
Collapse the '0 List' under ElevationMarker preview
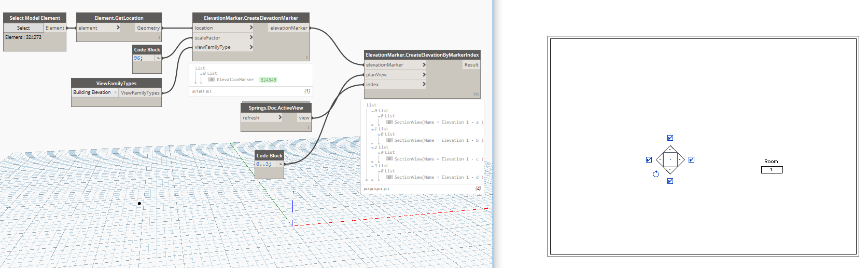(x=202, y=74)
